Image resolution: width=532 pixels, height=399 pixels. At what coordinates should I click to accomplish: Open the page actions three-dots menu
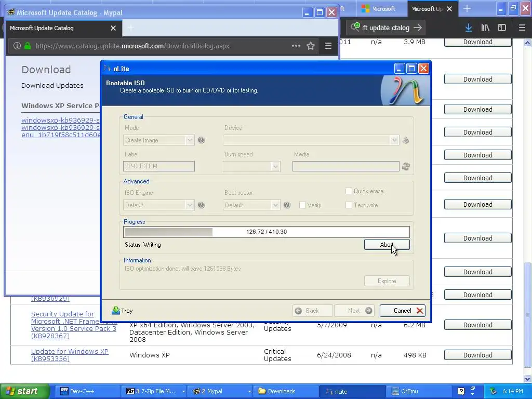coord(296,46)
